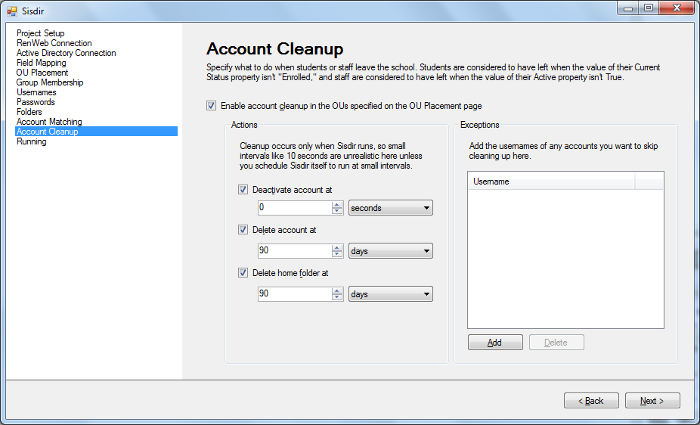Increase the Deactivate account value
The height and width of the screenshot is (425, 700).
(338, 204)
